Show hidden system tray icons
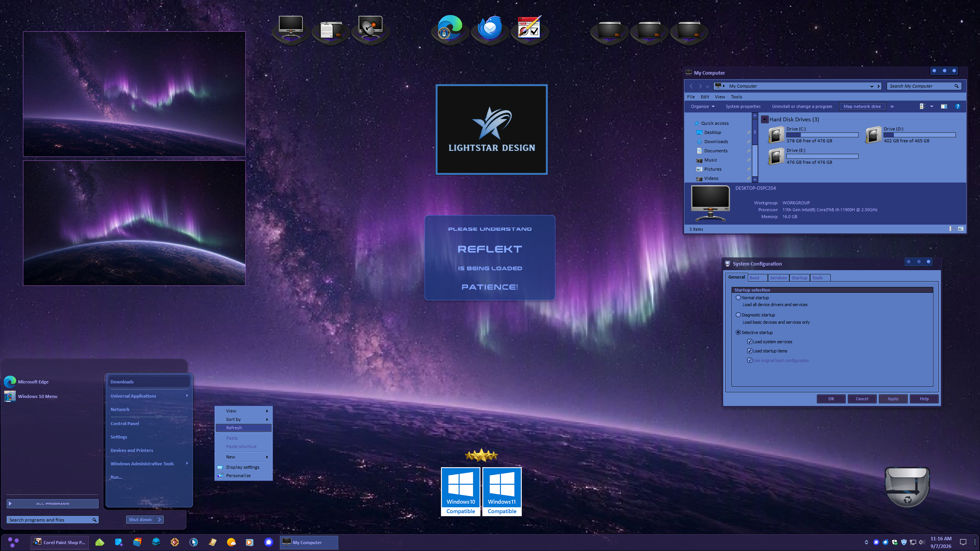Viewport: 980px width, 551px height. (866, 542)
